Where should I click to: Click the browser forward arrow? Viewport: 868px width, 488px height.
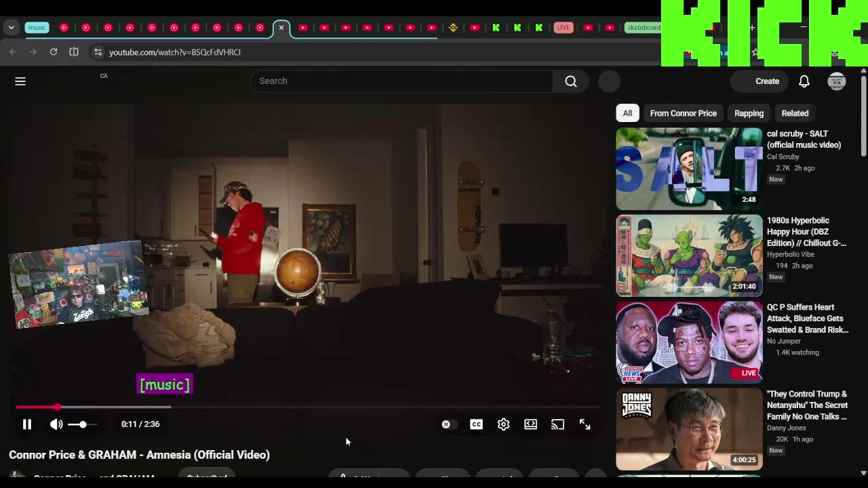point(33,52)
